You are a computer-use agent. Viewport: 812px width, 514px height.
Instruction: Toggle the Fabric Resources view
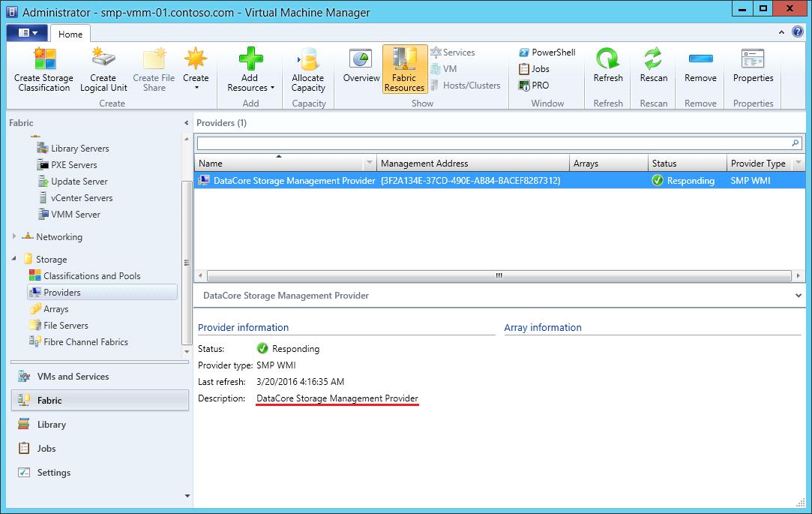[404, 69]
